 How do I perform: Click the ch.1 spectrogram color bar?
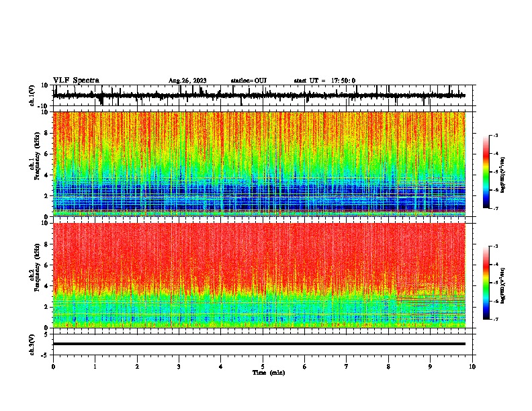tap(486, 172)
